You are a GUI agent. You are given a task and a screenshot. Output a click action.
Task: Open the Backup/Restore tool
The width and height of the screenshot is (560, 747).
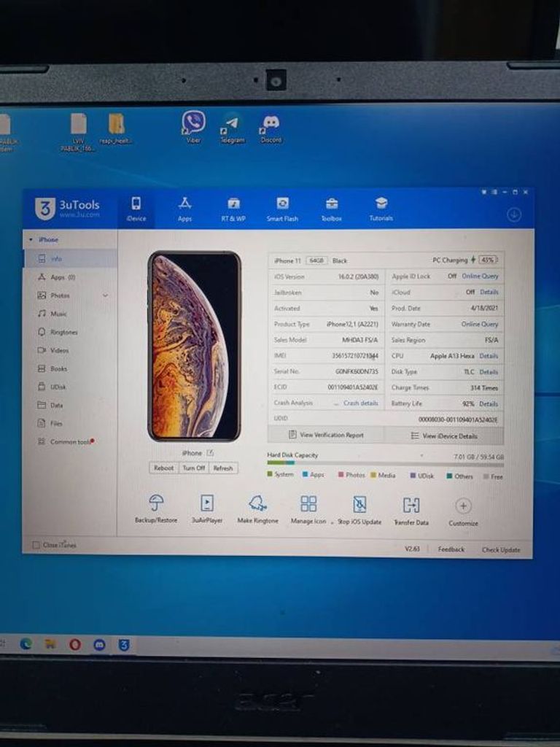point(156,508)
